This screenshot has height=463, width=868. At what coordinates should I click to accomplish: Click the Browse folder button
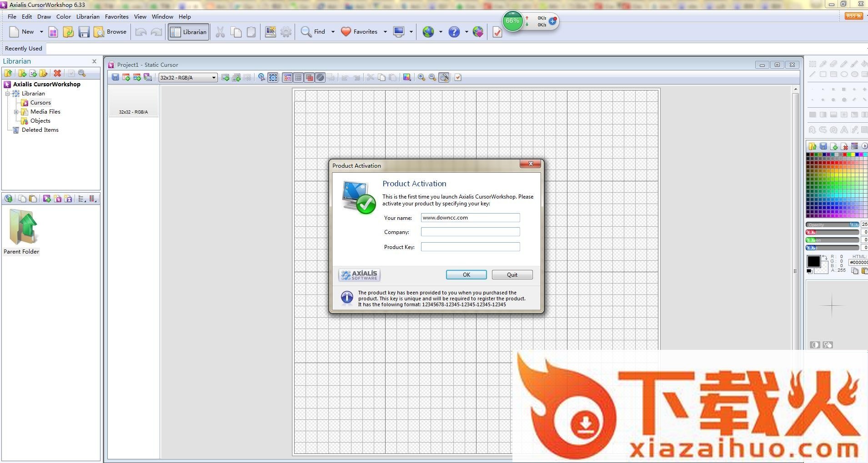(x=110, y=32)
